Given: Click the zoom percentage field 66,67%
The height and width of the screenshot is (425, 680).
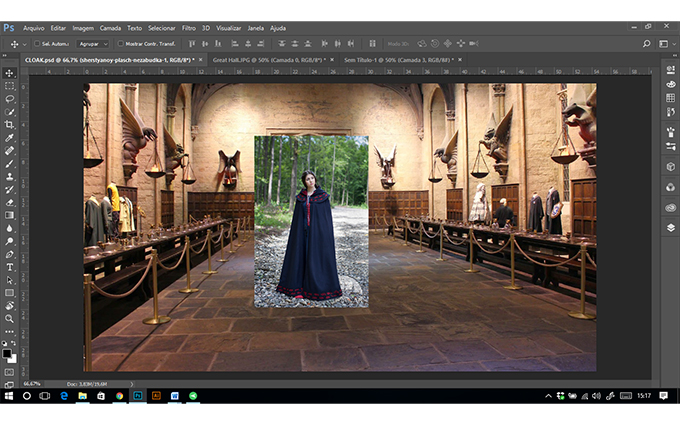Looking at the screenshot, I should click(32, 384).
